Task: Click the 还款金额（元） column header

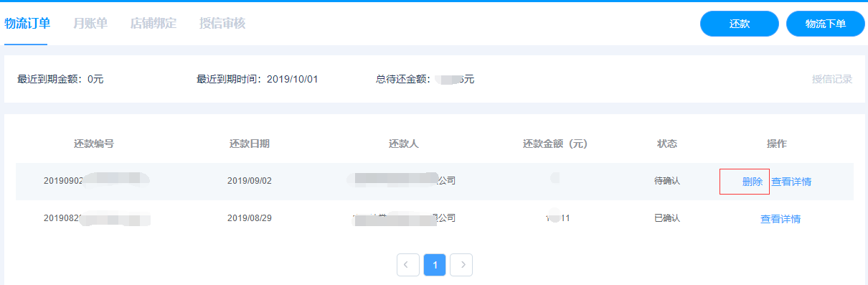Action: (x=555, y=144)
